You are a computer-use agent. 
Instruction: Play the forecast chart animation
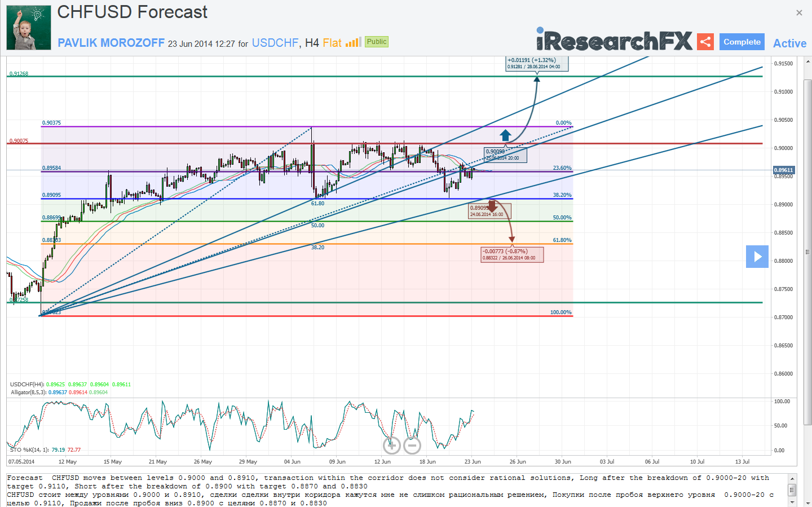[757, 257]
